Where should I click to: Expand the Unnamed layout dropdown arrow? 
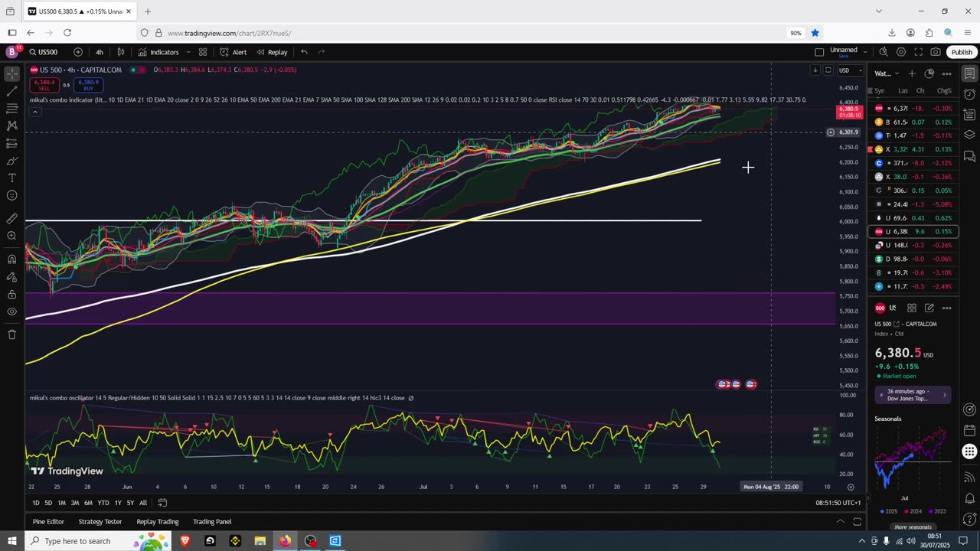click(865, 52)
